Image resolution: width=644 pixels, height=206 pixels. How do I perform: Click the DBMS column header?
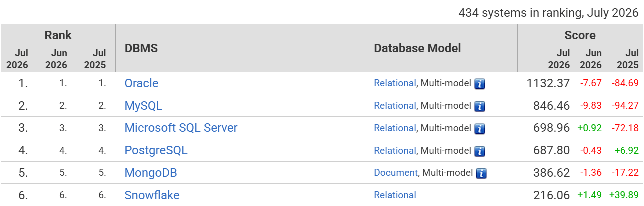141,48
